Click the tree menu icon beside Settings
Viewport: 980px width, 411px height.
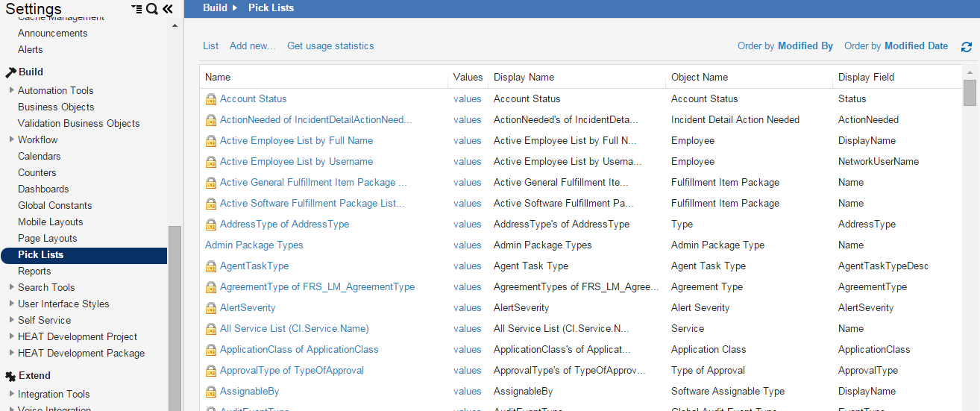(x=136, y=9)
